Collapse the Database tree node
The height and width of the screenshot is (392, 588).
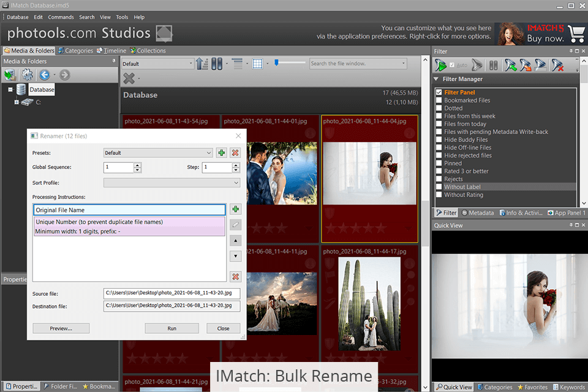10,89
